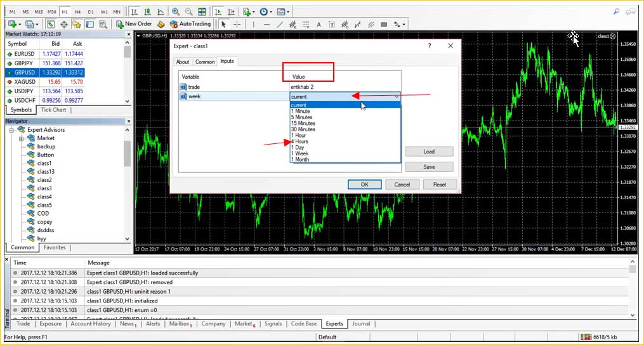Open Account History tab in Terminal

(x=91, y=323)
